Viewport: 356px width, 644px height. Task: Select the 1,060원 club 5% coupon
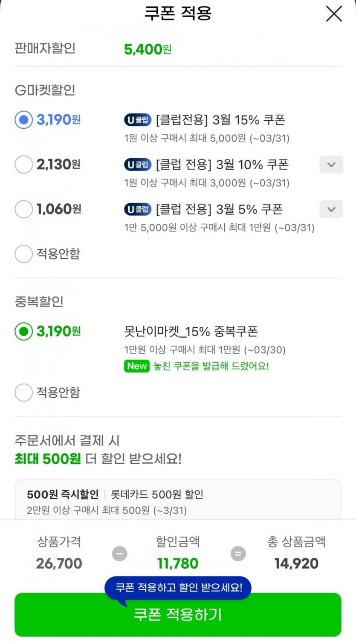23,209
